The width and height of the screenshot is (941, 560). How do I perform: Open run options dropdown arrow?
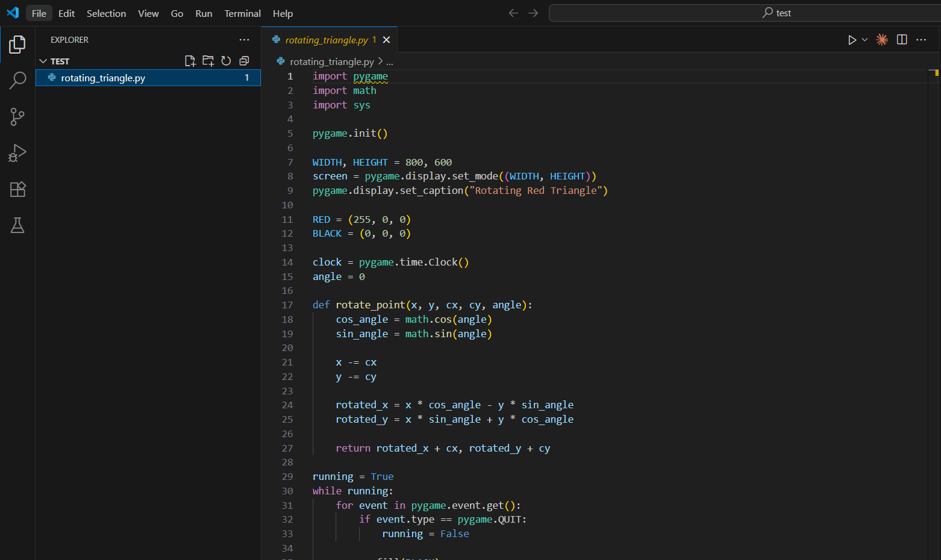864,40
